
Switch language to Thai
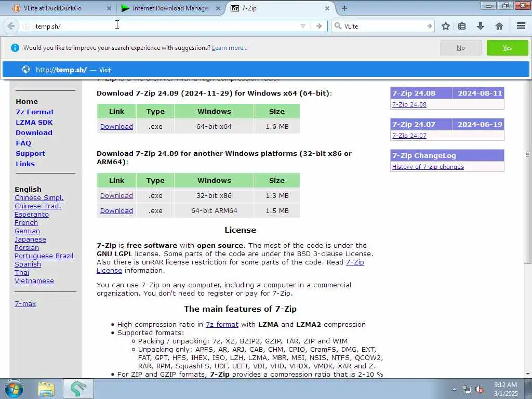tap(22, 272)
